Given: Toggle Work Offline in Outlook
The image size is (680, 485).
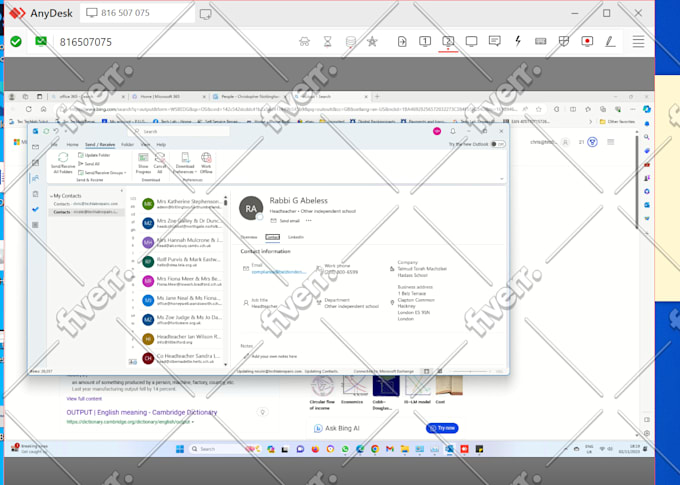Looking at the screenshot, I should coord(206,163).
